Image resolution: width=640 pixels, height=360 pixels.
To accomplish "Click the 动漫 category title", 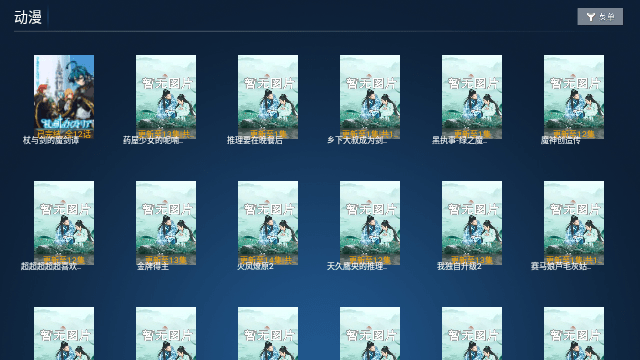I will point(28,17).
